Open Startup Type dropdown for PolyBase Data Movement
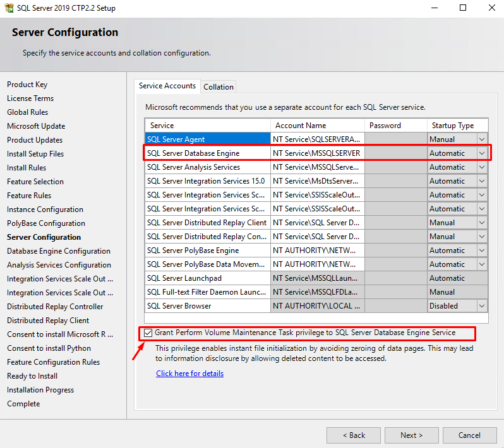504x448 pixels. click(x=481, y=264)
